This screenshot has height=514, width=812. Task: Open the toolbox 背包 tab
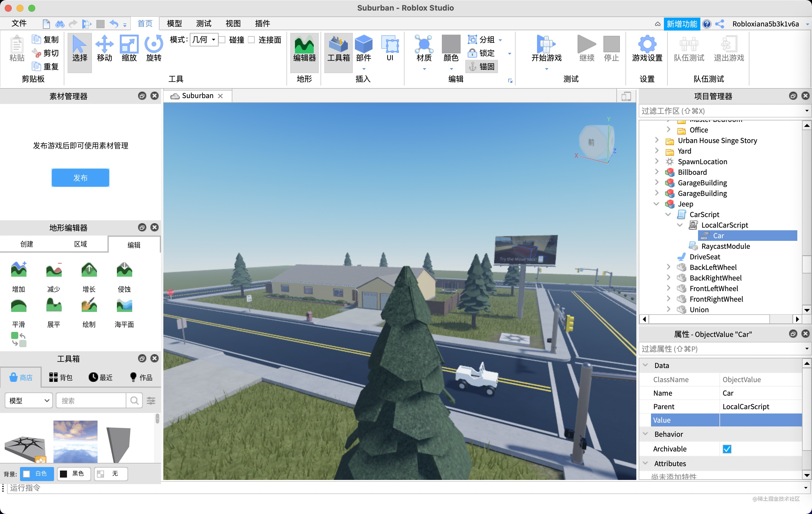tap(61, 377)
